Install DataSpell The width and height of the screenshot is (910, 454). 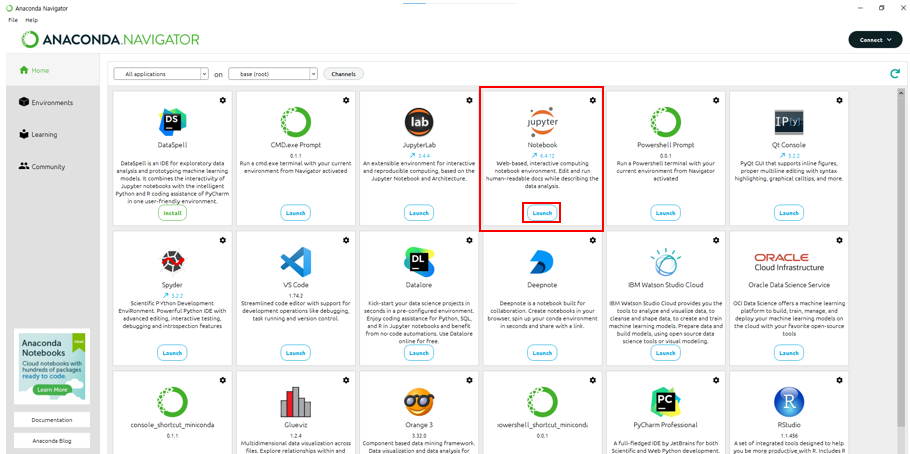[x=172, y=213]
